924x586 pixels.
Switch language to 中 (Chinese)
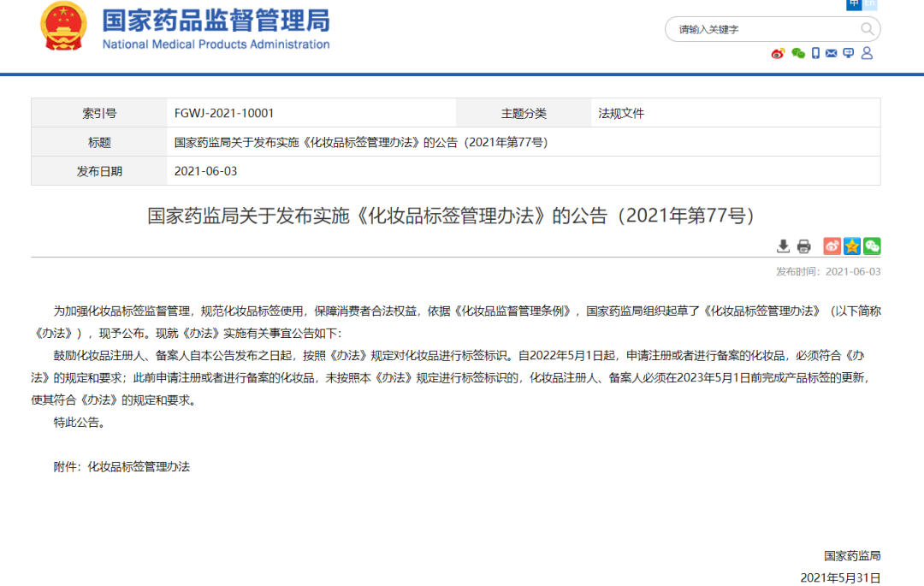[x=854, y=4]
